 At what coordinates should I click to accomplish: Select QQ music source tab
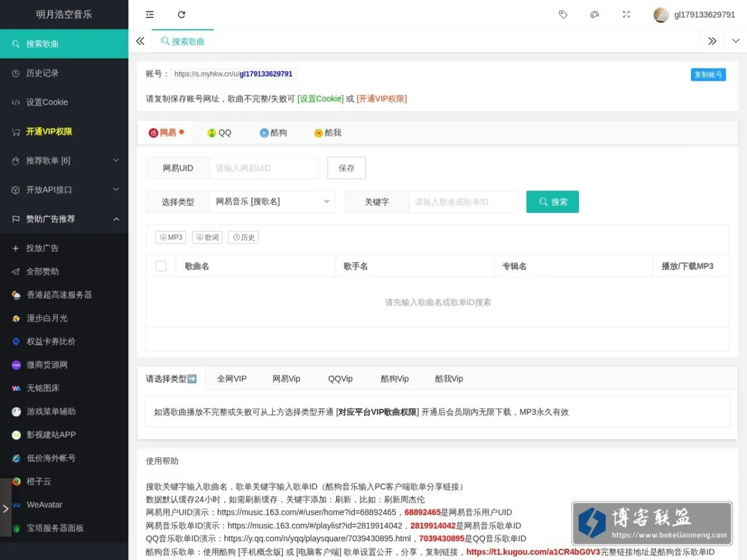(x=219, y=133)
